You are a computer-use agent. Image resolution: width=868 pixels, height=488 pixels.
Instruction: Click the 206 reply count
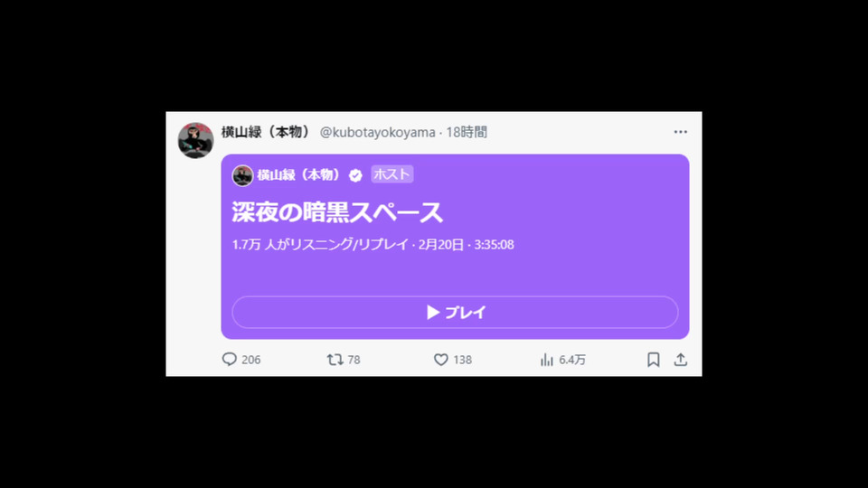click(250, 360)
